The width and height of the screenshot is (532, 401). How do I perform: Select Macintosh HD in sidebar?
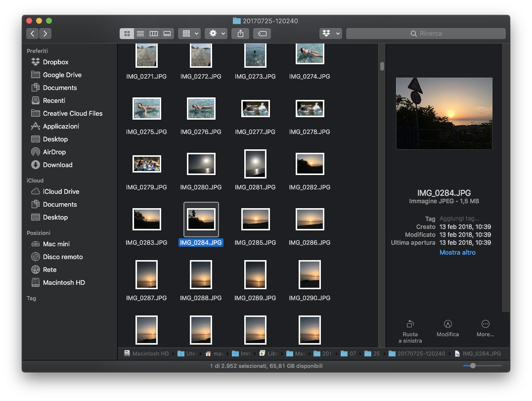pyautogui.click(x=64, y=282)
